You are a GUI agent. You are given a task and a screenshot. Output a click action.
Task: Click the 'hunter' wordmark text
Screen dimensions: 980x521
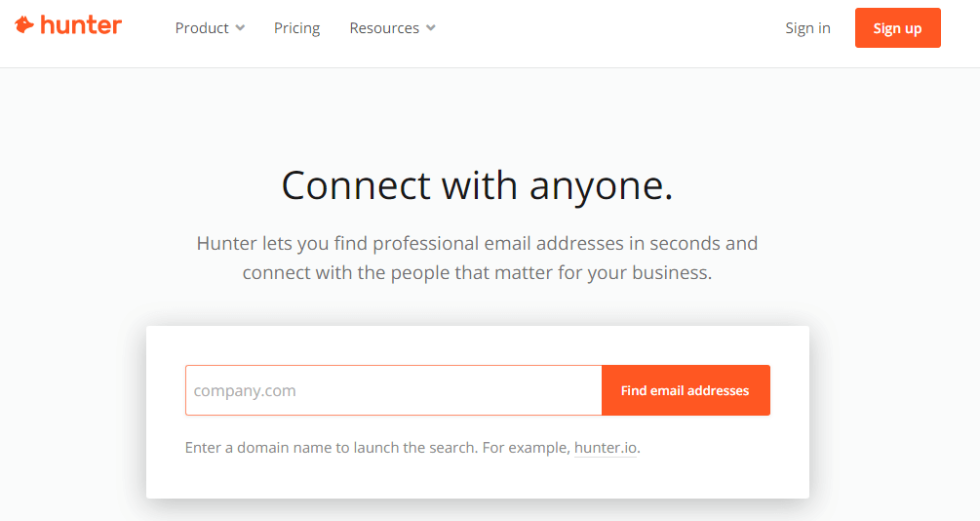(81, 24)
